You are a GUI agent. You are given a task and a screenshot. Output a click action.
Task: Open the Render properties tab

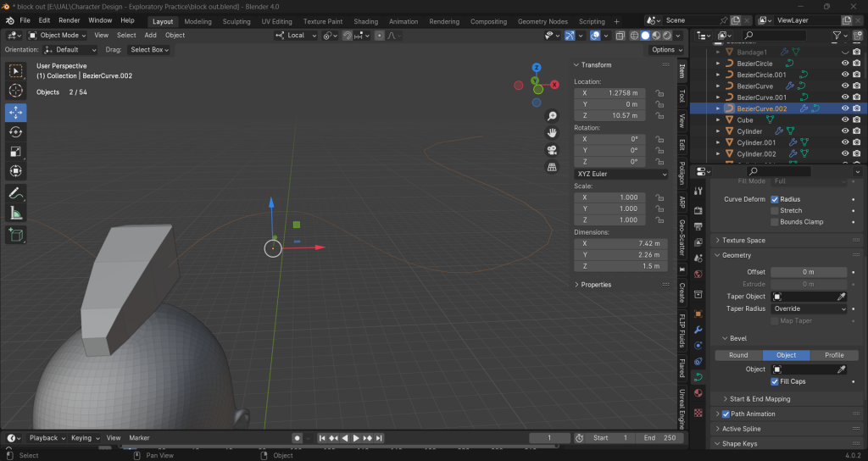[698, 210]
